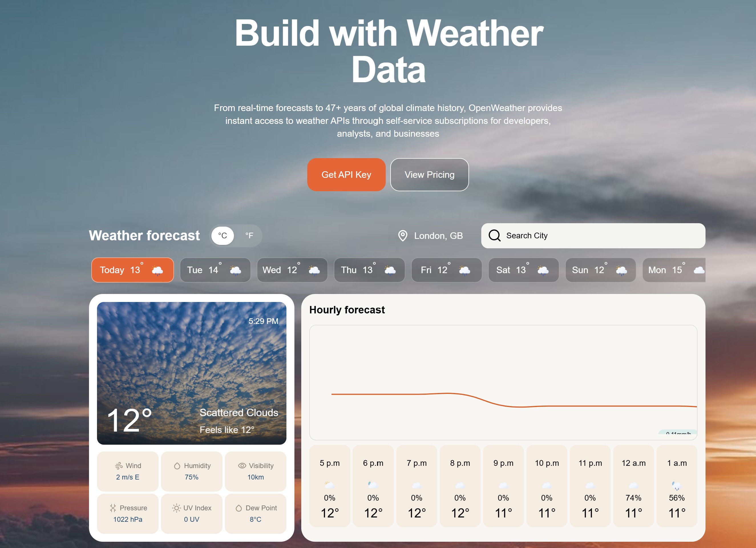The image size is (756, 548).
Task: Select the Tue 14° forecast tab
Action: coord(215,270)
